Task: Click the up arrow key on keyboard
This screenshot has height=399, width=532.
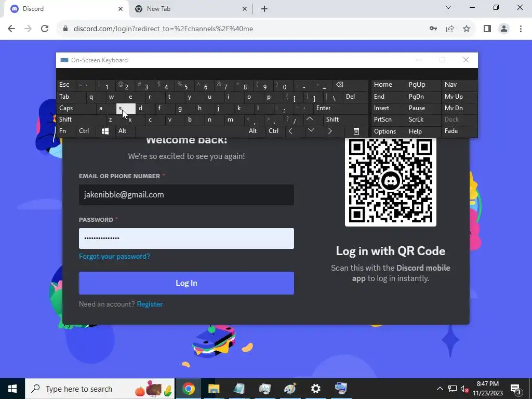Action: (x=310, y=119)
